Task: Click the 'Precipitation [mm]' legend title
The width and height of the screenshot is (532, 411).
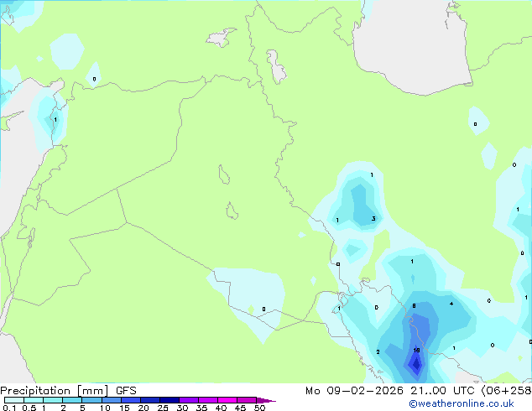Action: pos(54,391)
